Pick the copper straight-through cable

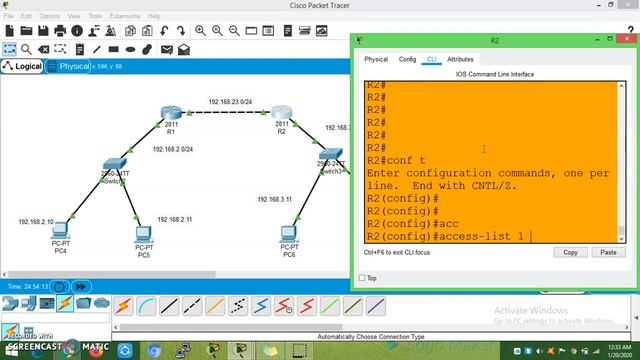coord(169,306)
